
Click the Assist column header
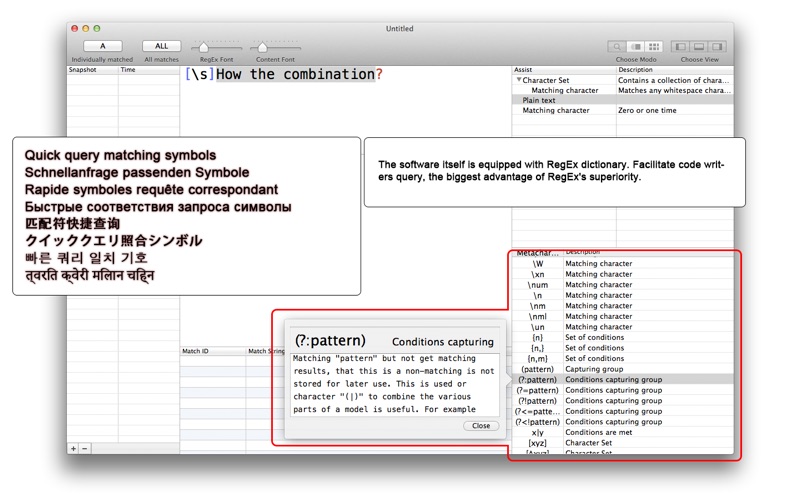click(x=564, y=70)
